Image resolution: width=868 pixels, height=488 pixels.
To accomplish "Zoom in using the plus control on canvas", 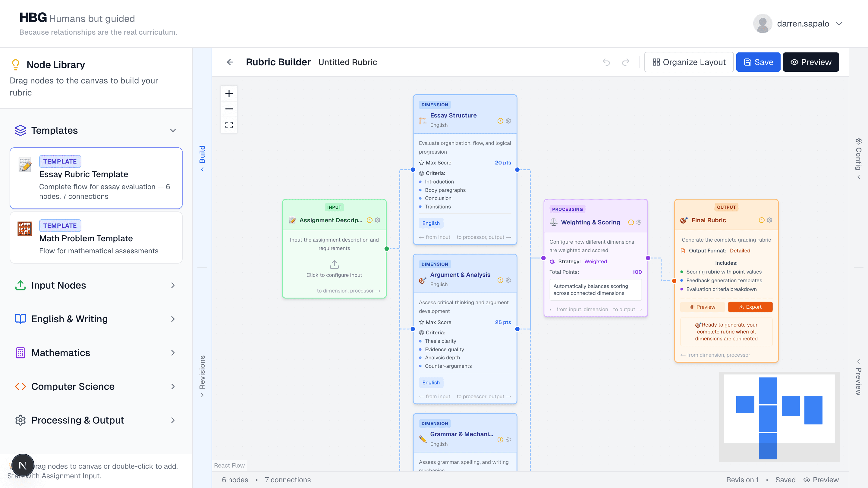I will [229, 93].
